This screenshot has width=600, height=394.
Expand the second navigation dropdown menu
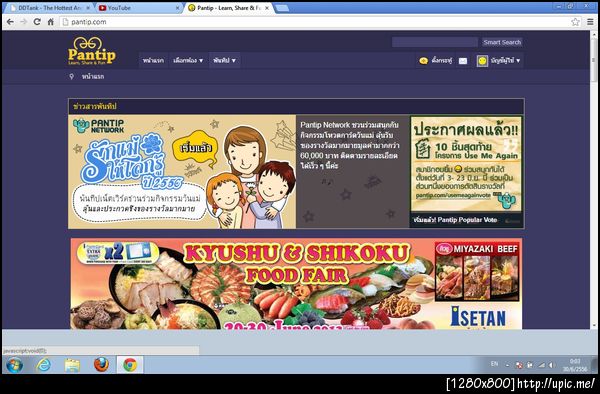(x=188, y=60)
